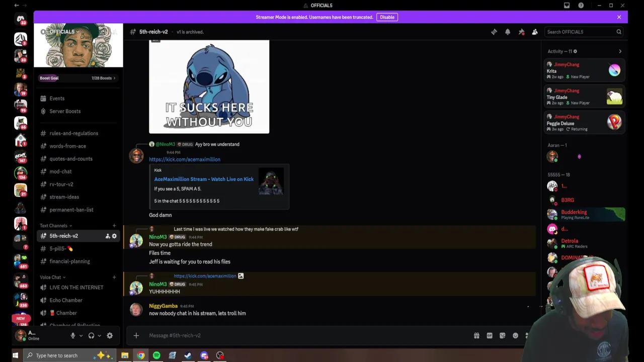
Task: Open member Detrola in member list
Action: point(585,243)
